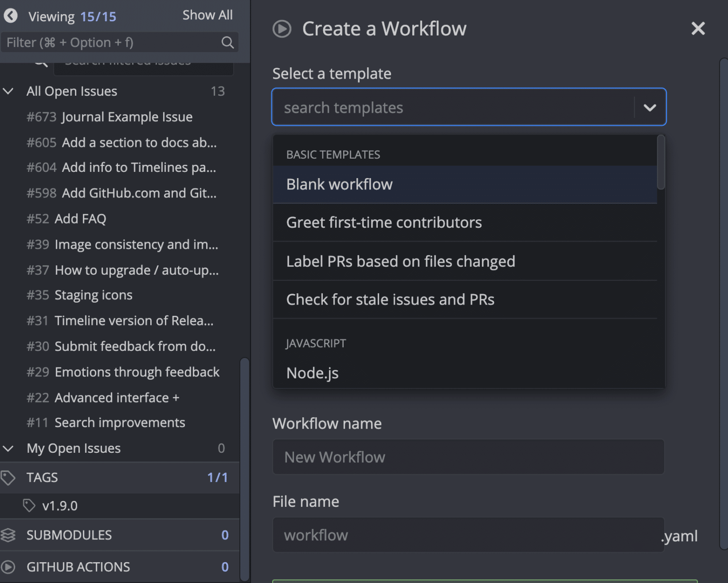This screenshot has width=728, height=583.
Task: Collapse the All Open Issues section
Action: [8, 91]
